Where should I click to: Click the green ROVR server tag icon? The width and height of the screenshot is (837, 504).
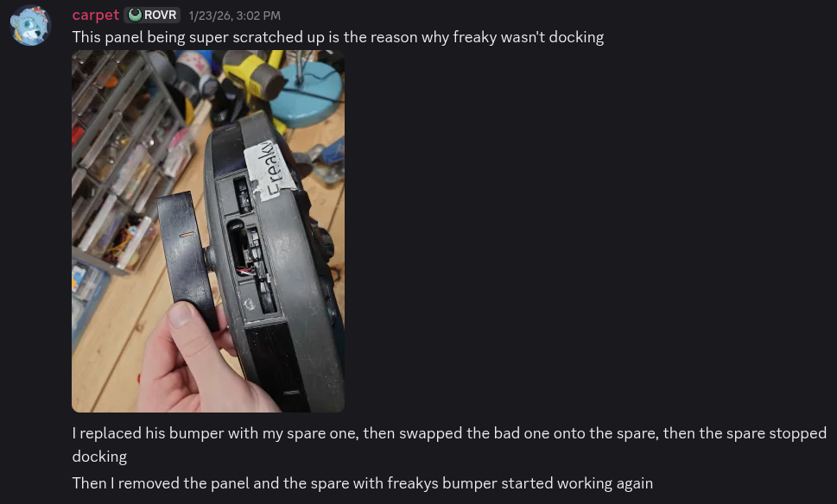pyautogui.click(x=135, y=16)
